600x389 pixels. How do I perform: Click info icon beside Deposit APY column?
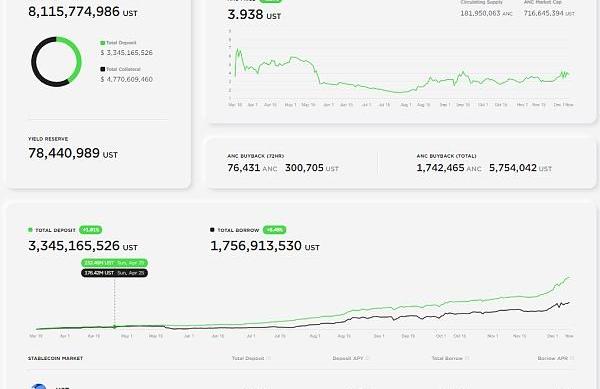pyautogui.click(x=368, y=358)
